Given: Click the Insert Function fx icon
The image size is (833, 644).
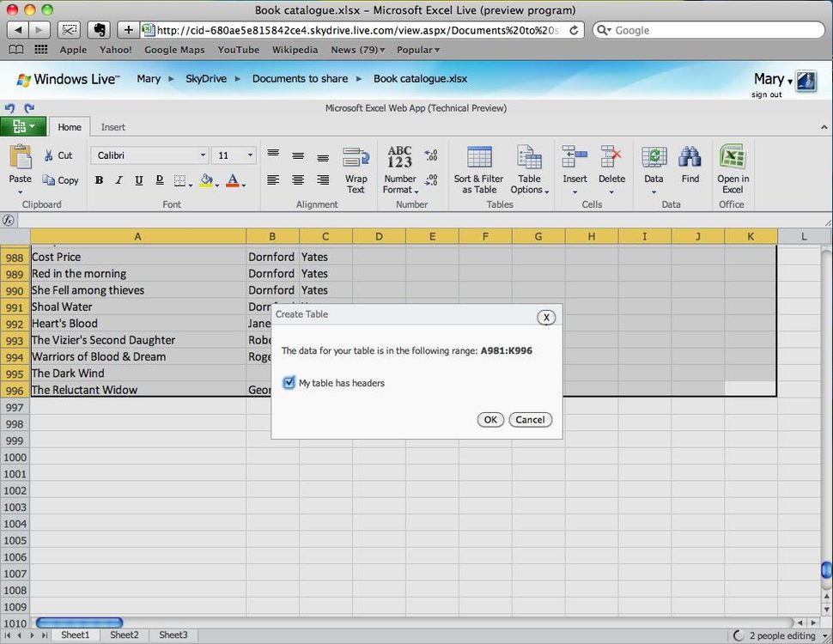Looking at the screenshot, I should coord(9,221).
